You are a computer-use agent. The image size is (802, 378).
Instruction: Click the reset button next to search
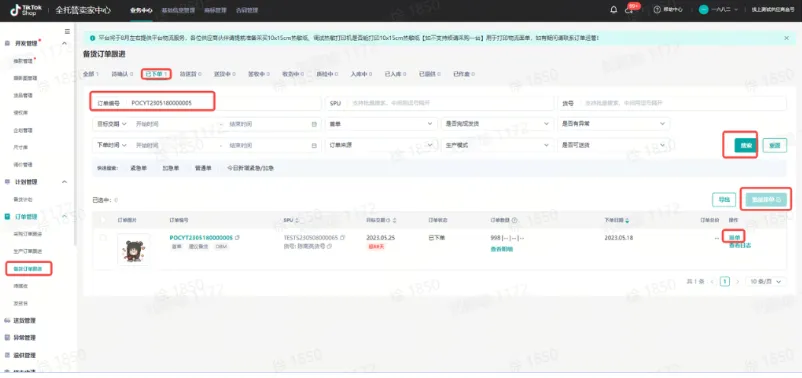point(774,145)
